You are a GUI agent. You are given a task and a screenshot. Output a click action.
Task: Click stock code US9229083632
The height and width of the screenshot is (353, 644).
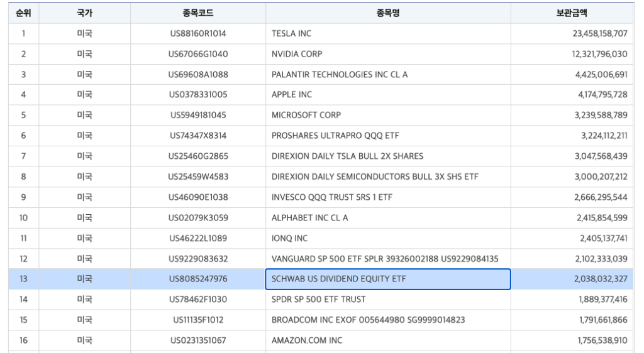click(198, 259)
